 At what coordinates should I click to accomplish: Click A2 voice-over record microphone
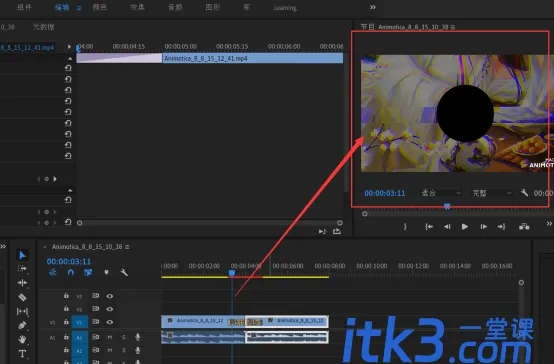coord(138,350)
